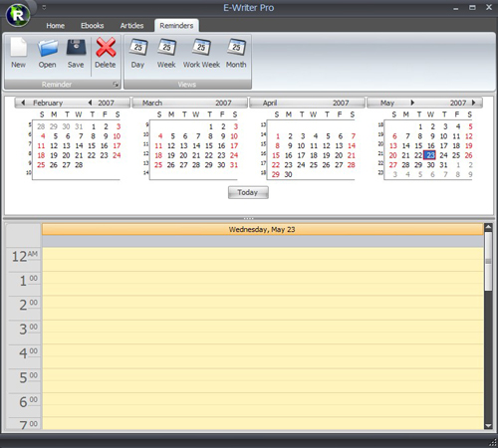Click the February month title
498x448 pixels.
tap(48, 103)
